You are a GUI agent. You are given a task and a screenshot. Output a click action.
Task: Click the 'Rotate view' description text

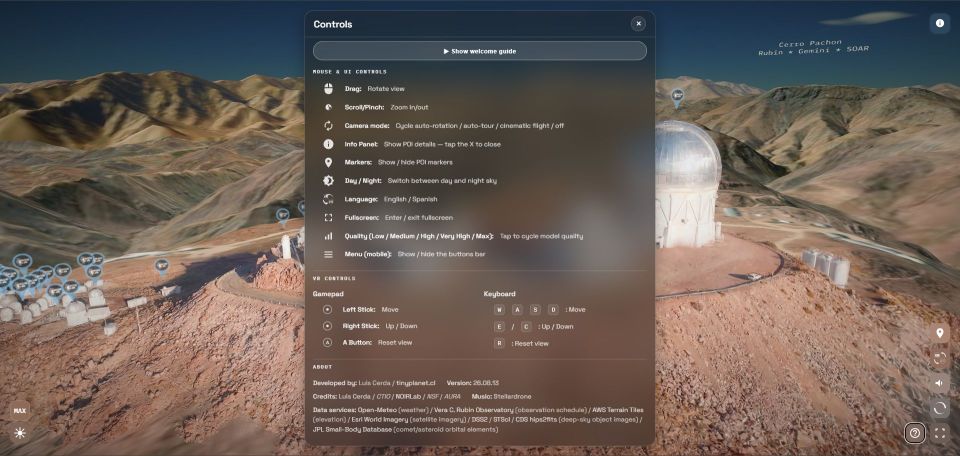click(x=386, y=89)
